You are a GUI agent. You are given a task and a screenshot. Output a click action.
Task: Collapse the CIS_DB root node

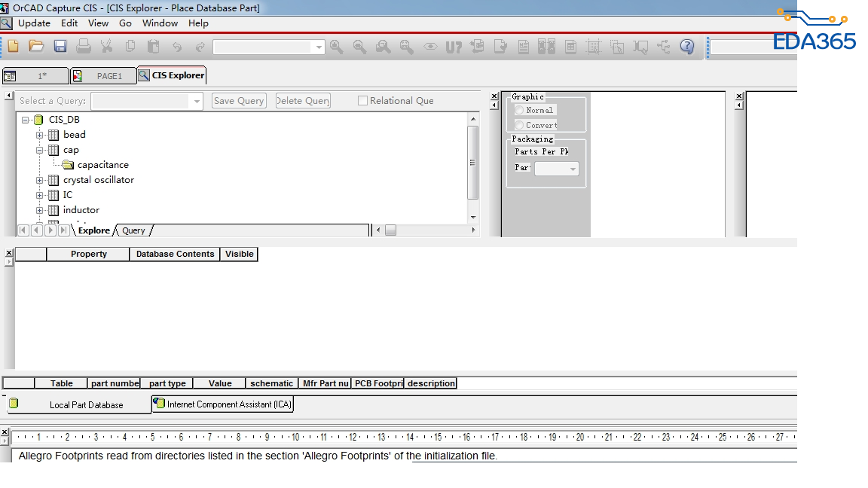click(25, 120)
